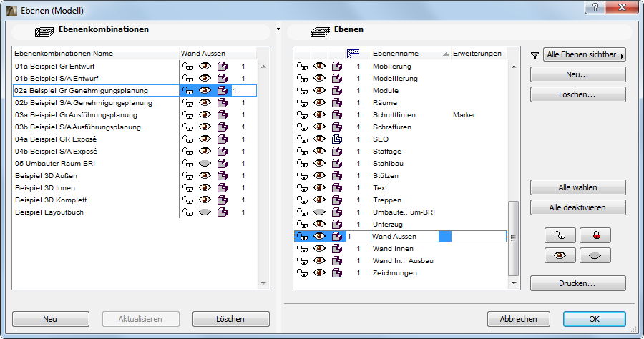Click the layer filter funnel icon

[x=535, y=55]
